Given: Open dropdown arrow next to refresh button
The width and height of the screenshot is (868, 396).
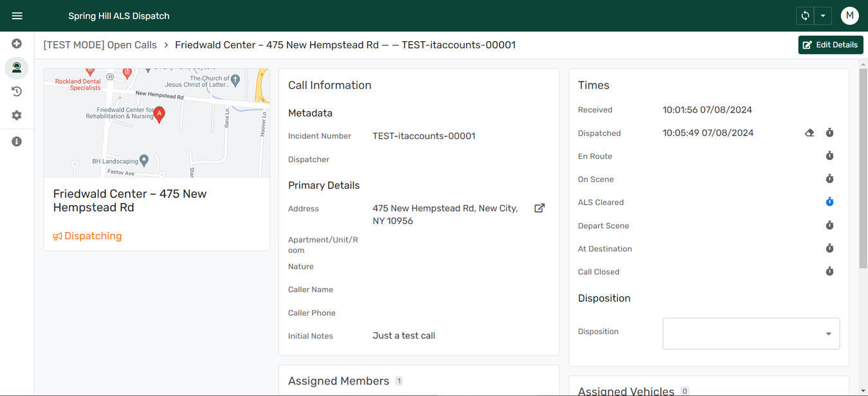Looking at the screenshot, I should 823,15.
